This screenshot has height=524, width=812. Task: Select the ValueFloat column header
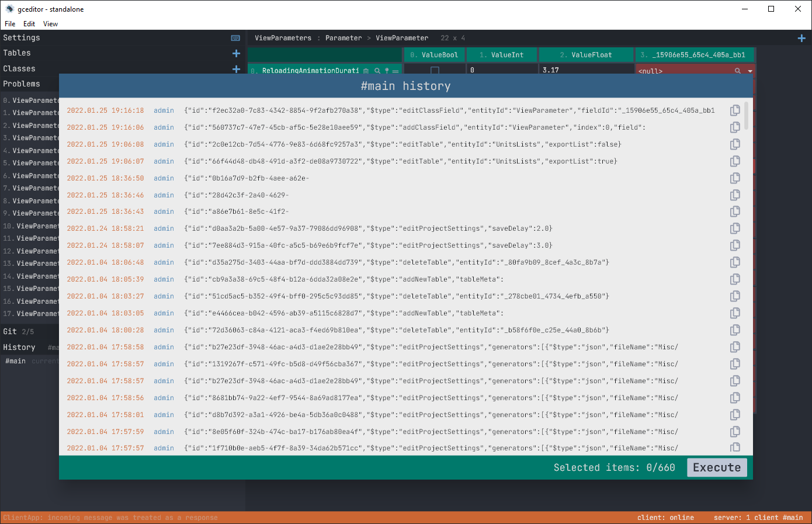click(x=586, y=55)
